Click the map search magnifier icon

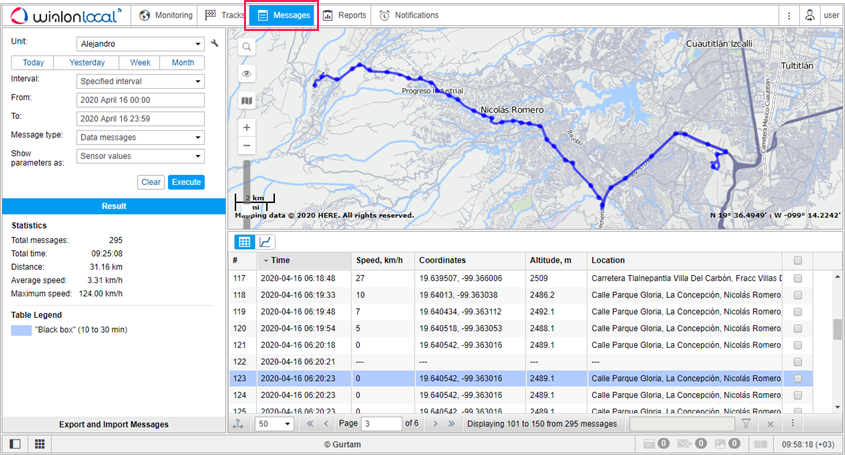coord(246,46)
